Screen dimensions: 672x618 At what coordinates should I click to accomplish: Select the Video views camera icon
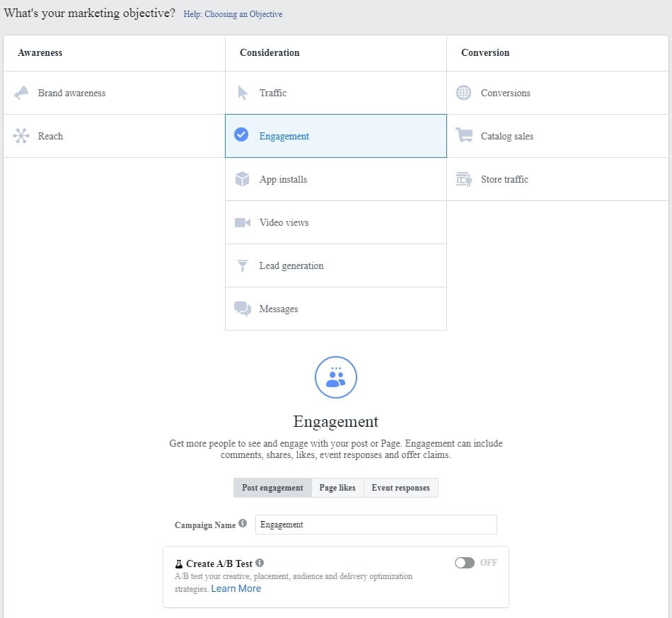(x=243, y=222)
